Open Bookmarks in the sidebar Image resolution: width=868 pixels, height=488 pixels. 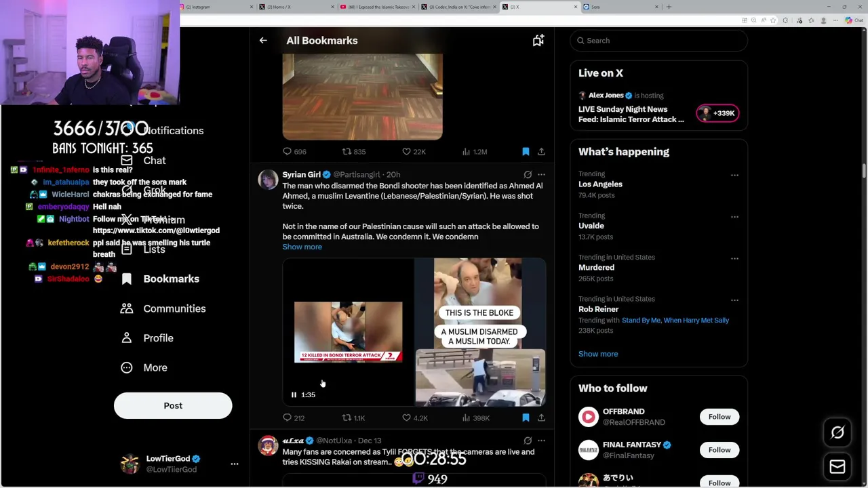tap(160, 279)
